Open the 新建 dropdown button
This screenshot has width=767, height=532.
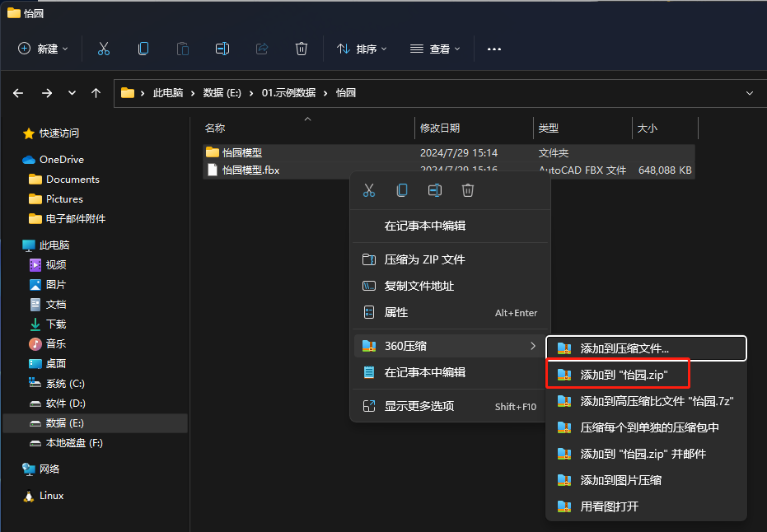coord(44,49)
